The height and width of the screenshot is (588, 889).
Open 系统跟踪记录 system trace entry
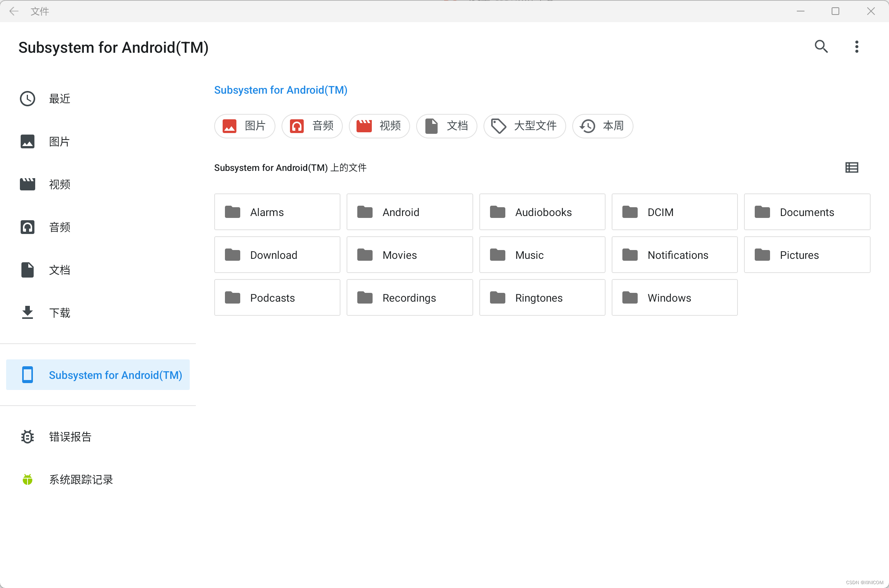click(81, 479)
